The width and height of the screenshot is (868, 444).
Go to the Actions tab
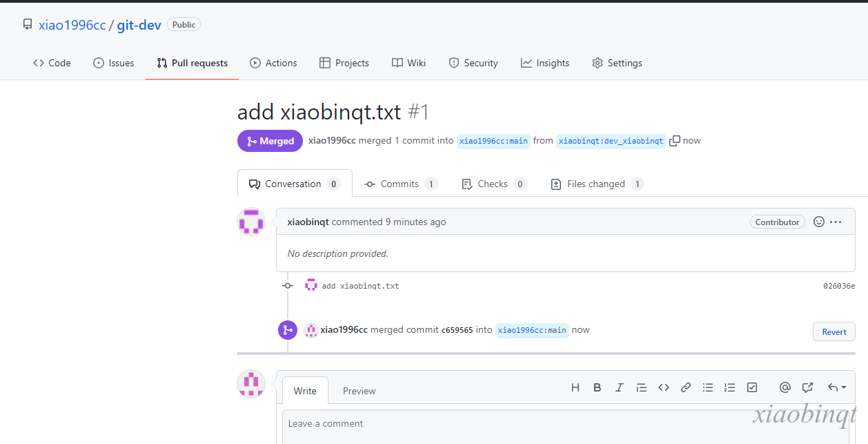tap(273, 63)
